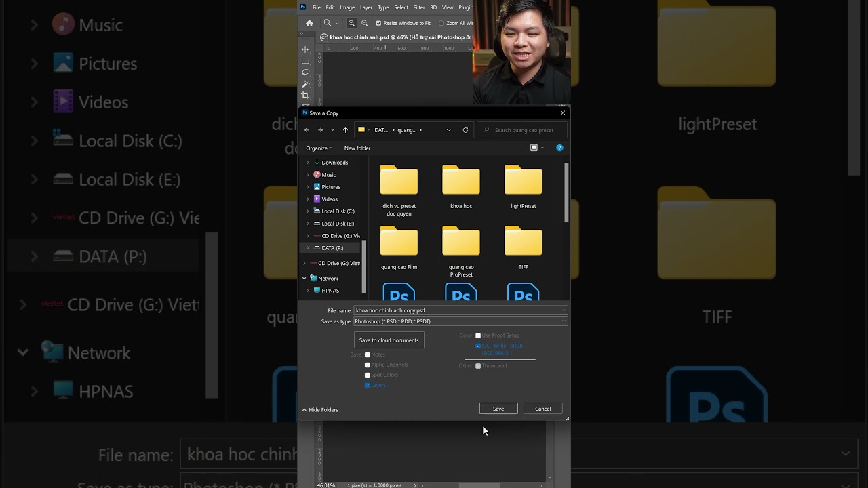Click the Cloud document icon on document tab
868x488 pixels.
coord(324,37)
